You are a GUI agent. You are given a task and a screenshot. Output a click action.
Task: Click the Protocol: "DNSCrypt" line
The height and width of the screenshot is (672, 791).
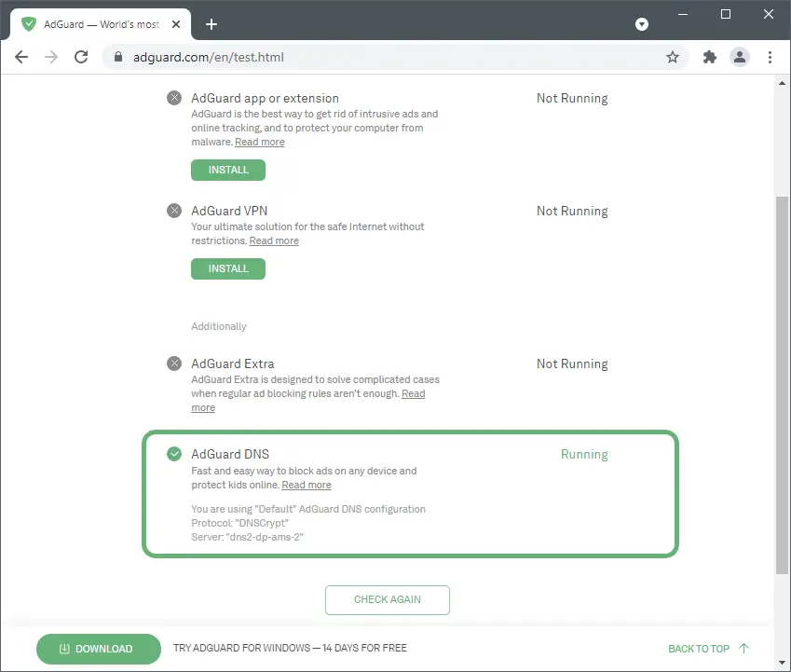click(x=240, y=523)
